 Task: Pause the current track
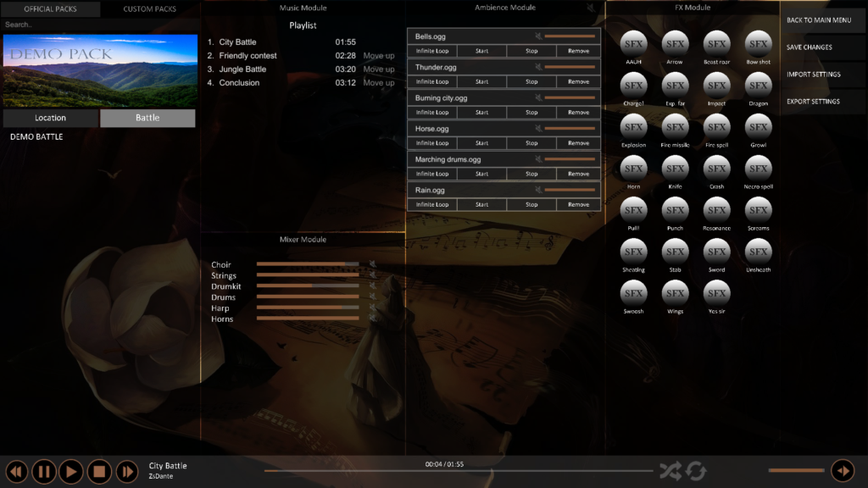coord(44,471)
